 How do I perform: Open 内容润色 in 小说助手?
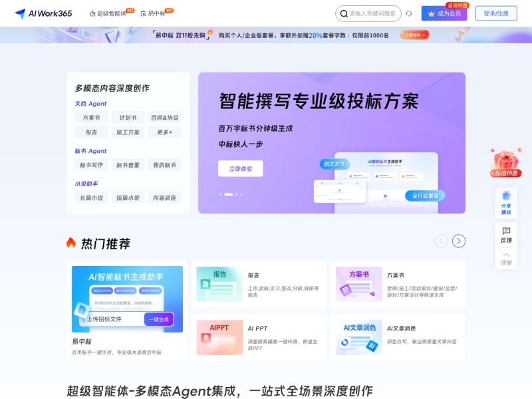tap(164, 198)
